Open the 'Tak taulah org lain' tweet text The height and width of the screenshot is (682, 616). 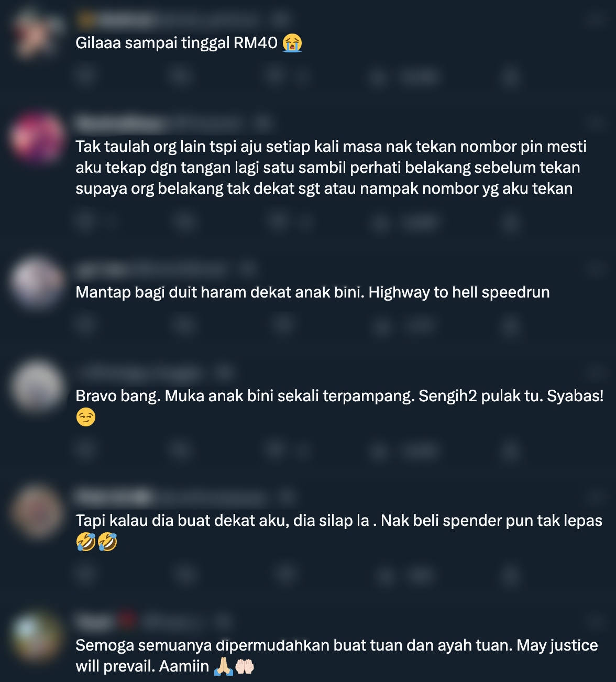point(331,167)
